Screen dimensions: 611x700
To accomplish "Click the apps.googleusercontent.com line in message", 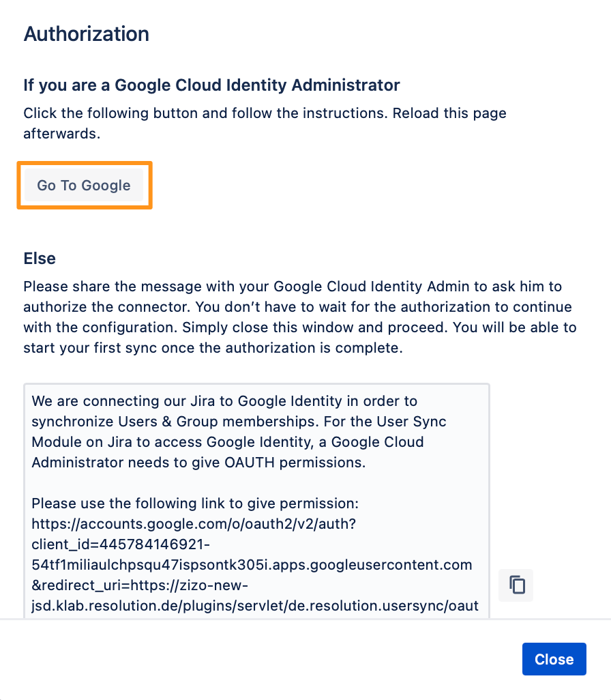I will click(252, 565).
